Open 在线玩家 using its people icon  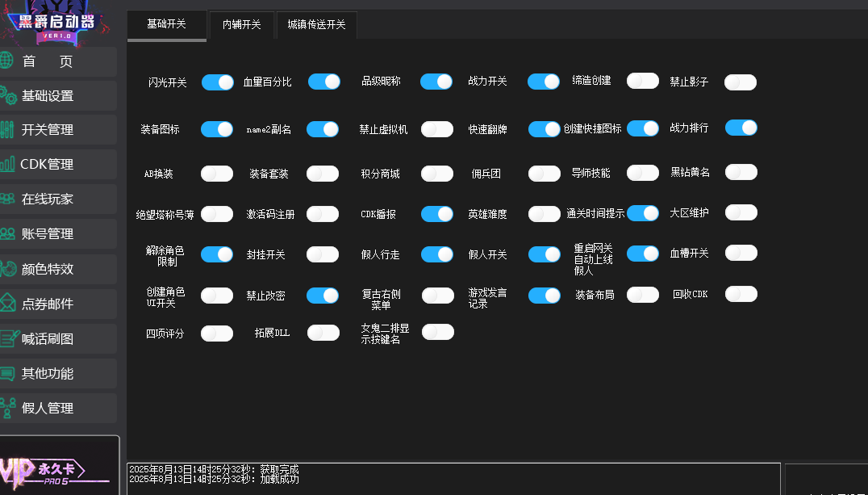pos(7,199)
